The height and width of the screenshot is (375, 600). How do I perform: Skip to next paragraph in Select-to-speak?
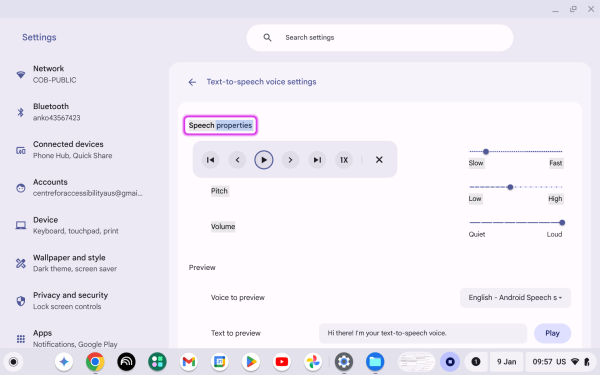click(x=317, y=160)
